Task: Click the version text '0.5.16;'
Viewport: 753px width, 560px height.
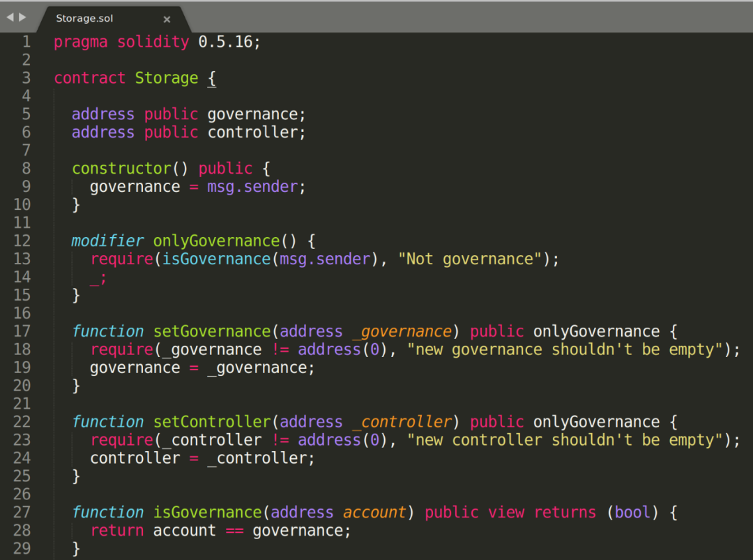Action: click(x=229, y=42)
